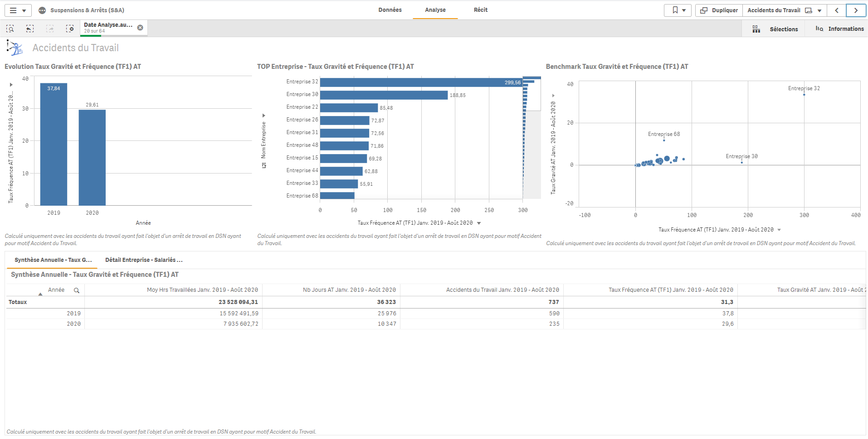Screen dimensions: 868x439
Task: Open the TOP Entreprise measure dropdown arrow
Action: pos(479,223)
